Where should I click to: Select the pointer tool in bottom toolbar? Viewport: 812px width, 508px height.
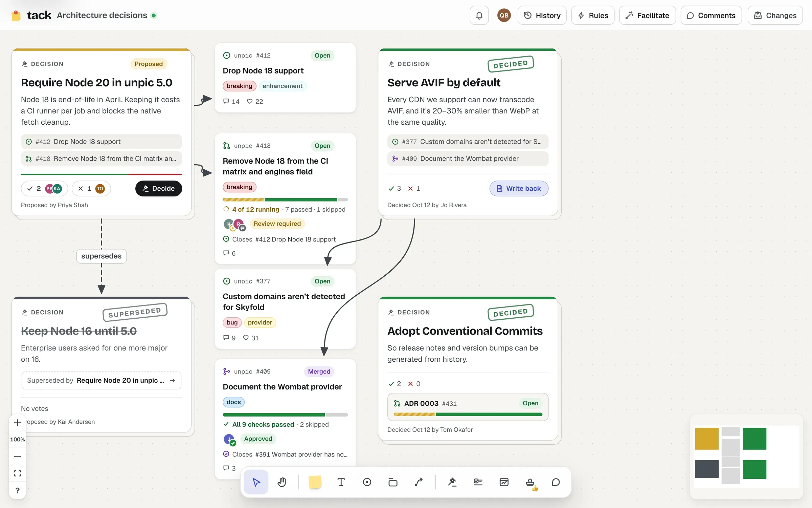(x=256, y=482)
